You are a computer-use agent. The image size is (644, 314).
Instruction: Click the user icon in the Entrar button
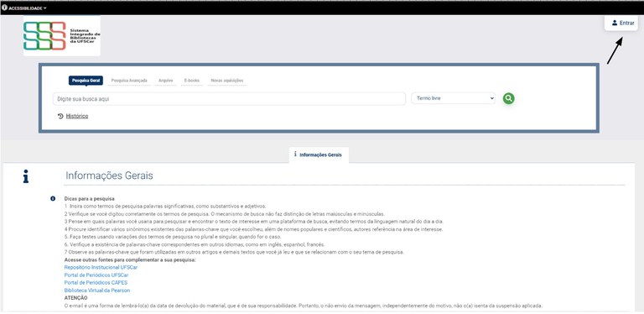(615, 23)
